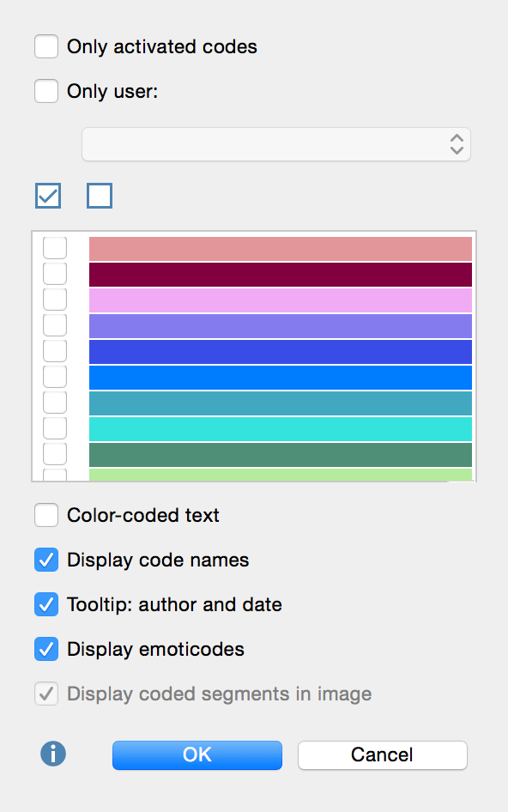
Task: Click the user dropdown stepper arrows
Action: (x=457, y=144)
